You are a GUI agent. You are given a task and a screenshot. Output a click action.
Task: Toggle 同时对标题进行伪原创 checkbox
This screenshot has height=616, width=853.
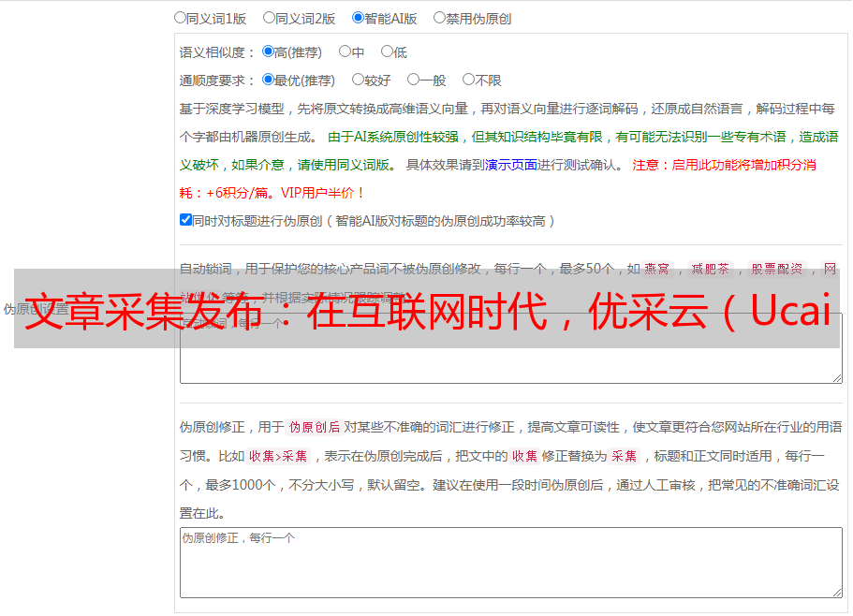click(x=185, y=220)
